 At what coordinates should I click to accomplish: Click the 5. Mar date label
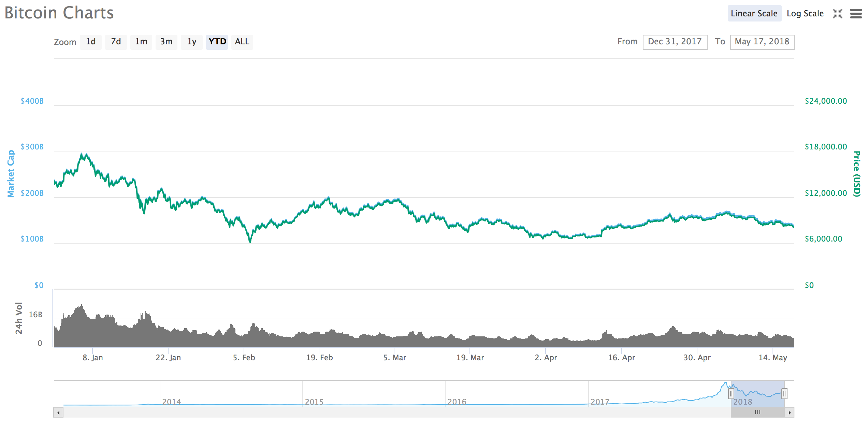coord(394,358)
